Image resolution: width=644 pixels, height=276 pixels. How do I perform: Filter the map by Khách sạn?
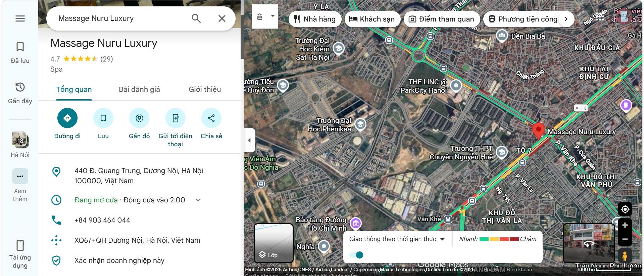click(372, 19)
